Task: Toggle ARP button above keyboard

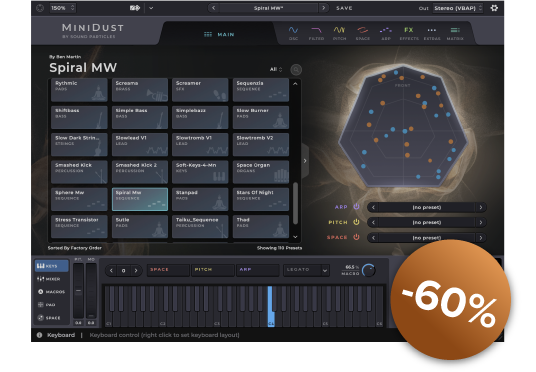Action: (x=257, y=270)
